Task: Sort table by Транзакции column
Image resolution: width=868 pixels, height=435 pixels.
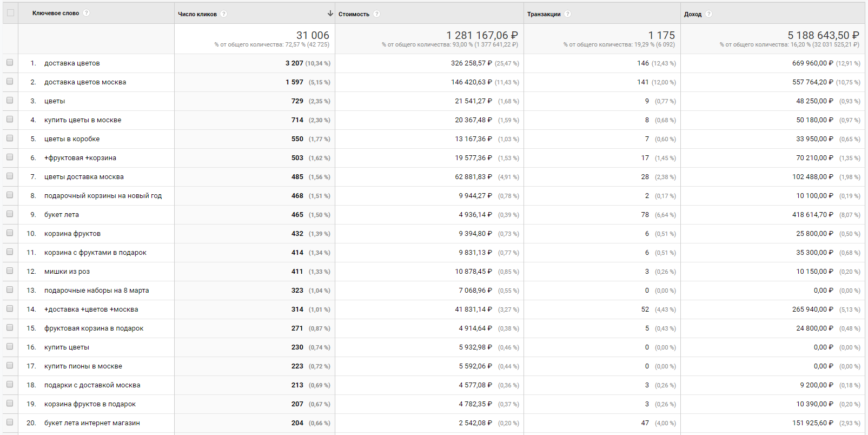Action: [544, 14]
